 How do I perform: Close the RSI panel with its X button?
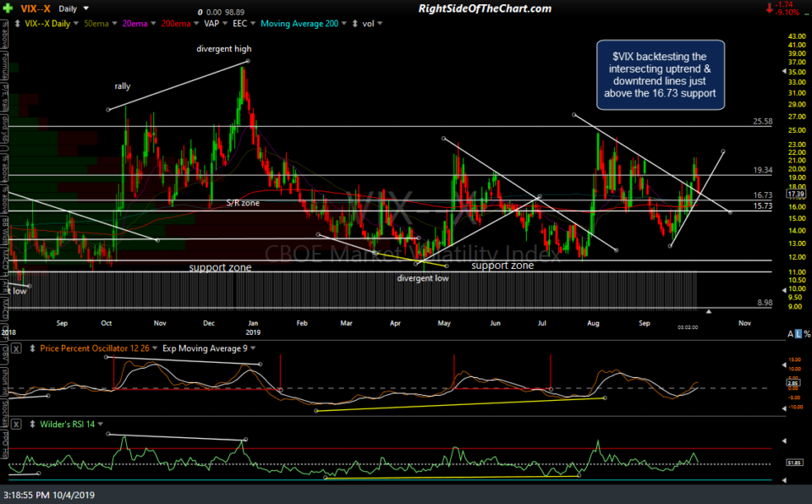point(15,425)
